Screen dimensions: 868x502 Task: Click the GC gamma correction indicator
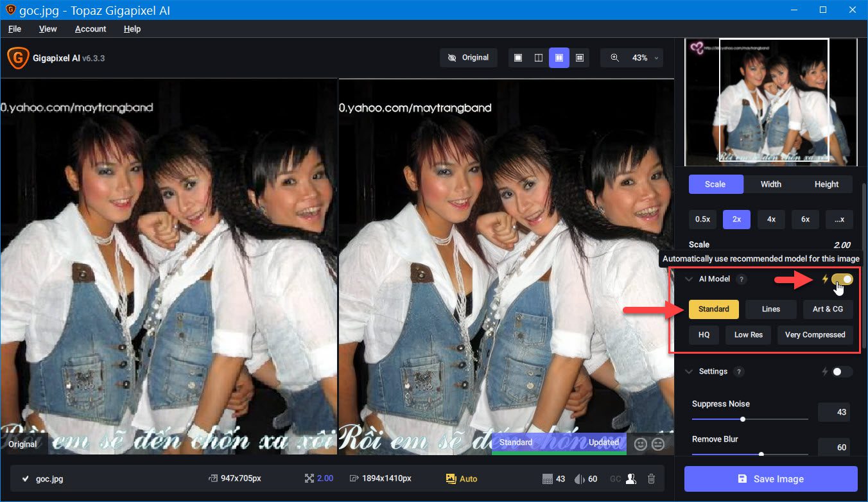point(615,479)
